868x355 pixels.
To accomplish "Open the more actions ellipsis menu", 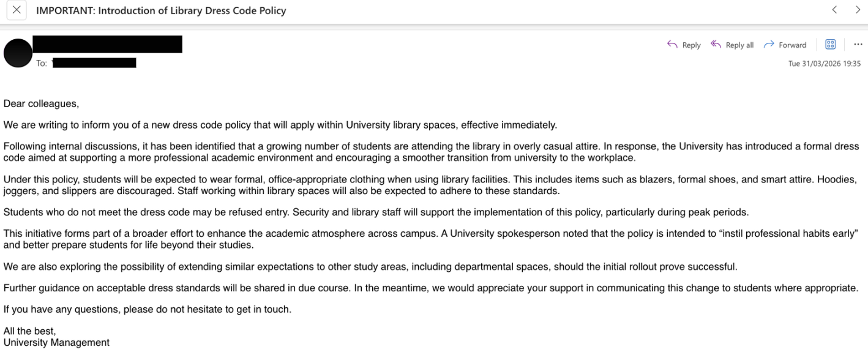I will tap(858, 44).
